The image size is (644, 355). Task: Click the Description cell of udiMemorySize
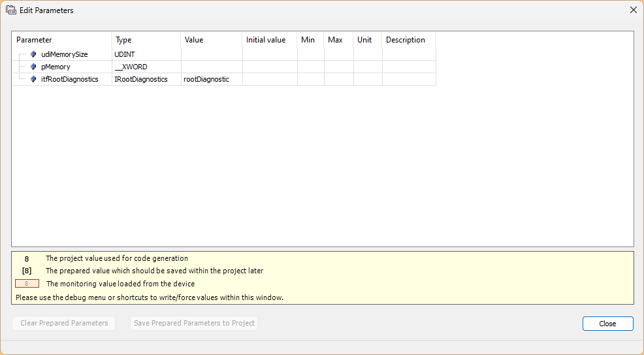(409, 54)
